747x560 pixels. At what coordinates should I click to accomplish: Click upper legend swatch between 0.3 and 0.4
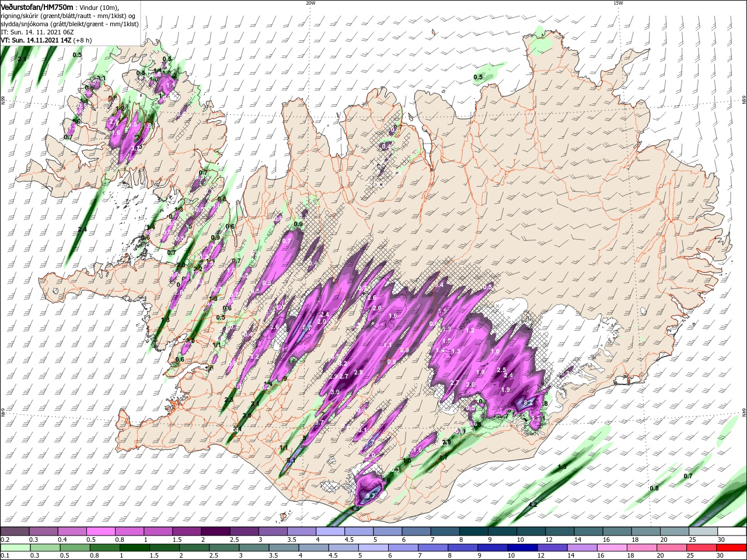point(43,531)
